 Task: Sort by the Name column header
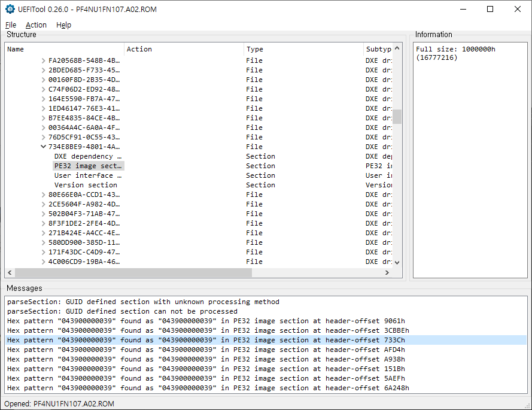[64, 49]
